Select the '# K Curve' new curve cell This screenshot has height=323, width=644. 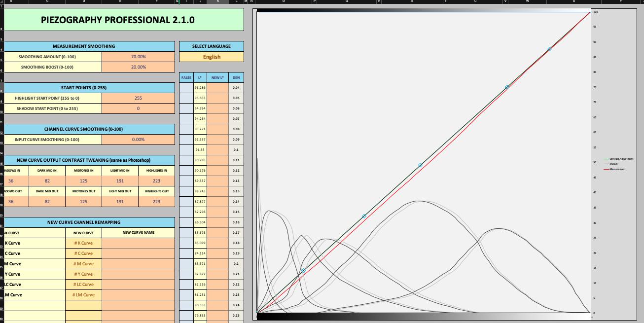(84, 243)
